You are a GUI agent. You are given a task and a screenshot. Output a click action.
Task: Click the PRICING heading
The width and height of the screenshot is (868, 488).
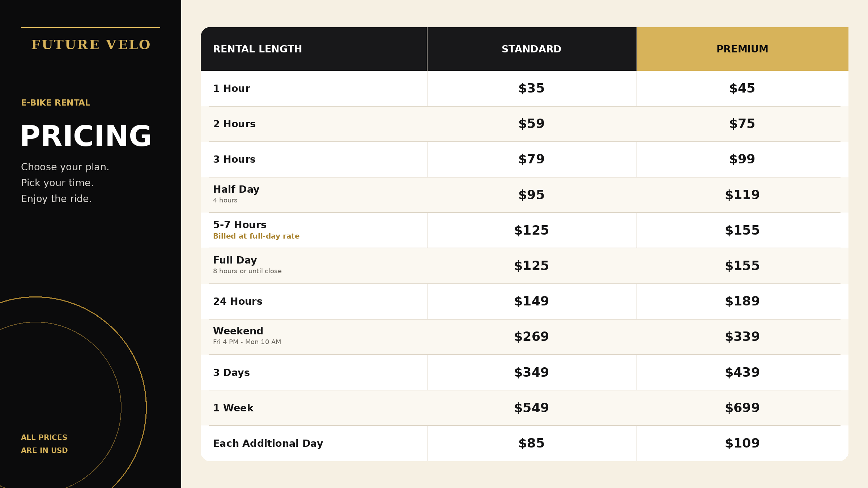coord(86,136)
